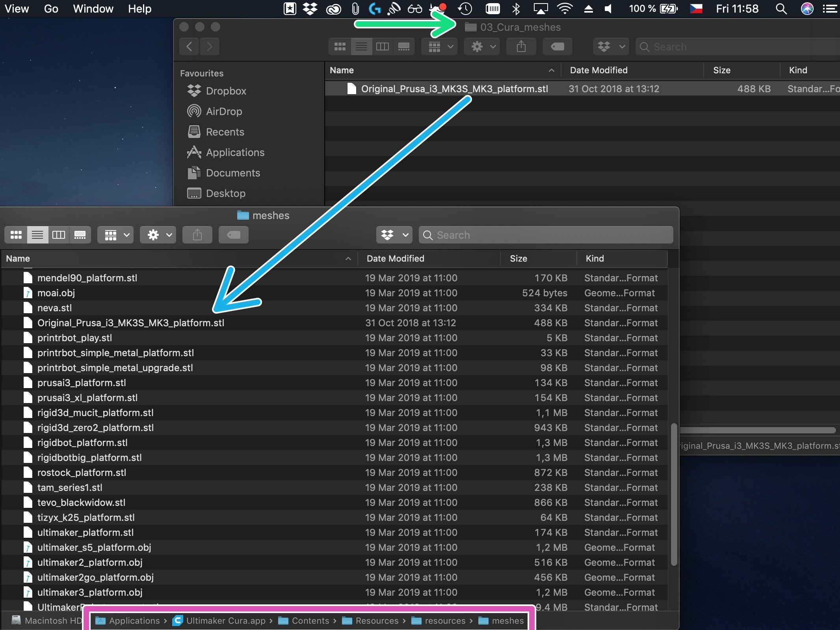The image size is (840, 630).
Task: Select Original_Prusa_i3MK3S_MK3_platform.stl file
Action: [130, 323]
